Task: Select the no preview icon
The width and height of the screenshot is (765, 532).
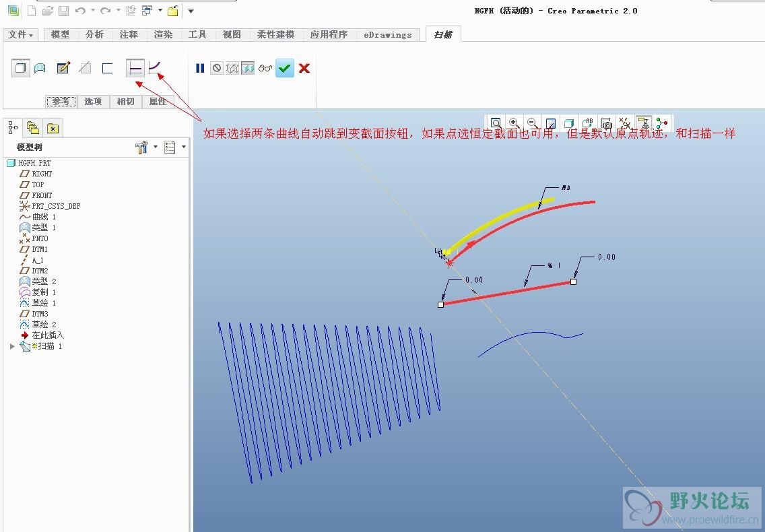Action: 217,68
